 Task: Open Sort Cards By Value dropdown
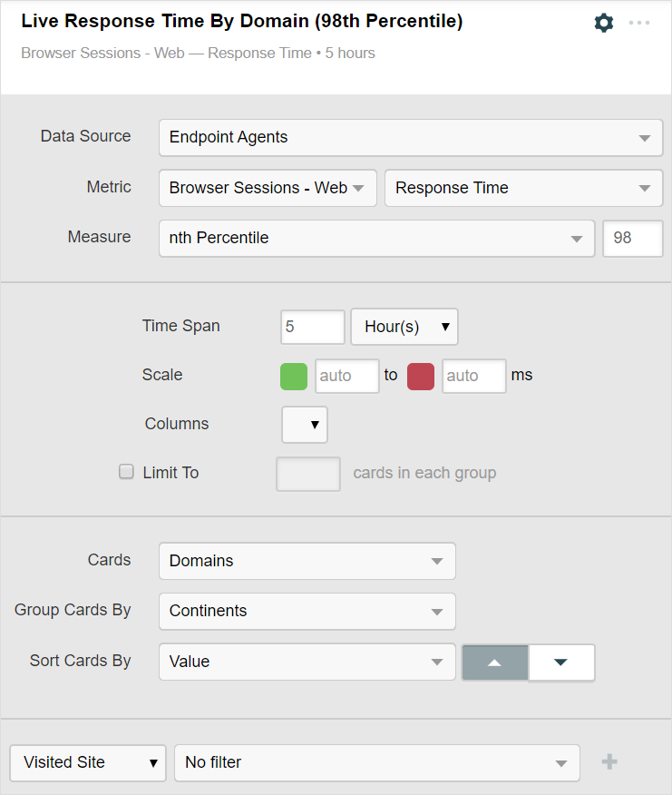(307, 662)
